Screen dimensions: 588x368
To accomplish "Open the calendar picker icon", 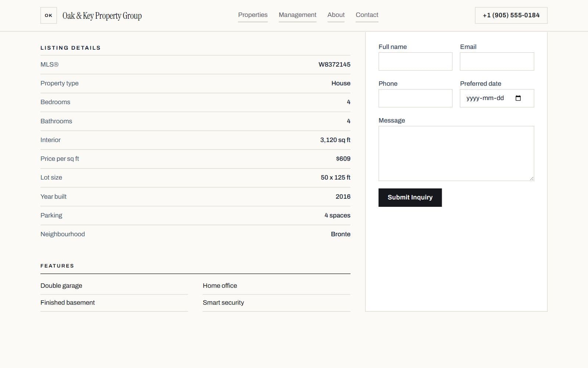I will pyautogui.click(x=518, y=98).
